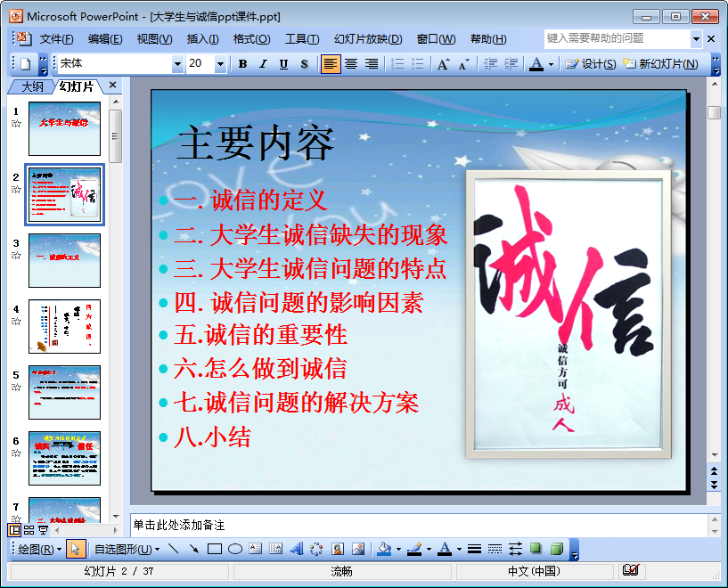Expand the font name dropdown 宋体

tap(177, 64)
